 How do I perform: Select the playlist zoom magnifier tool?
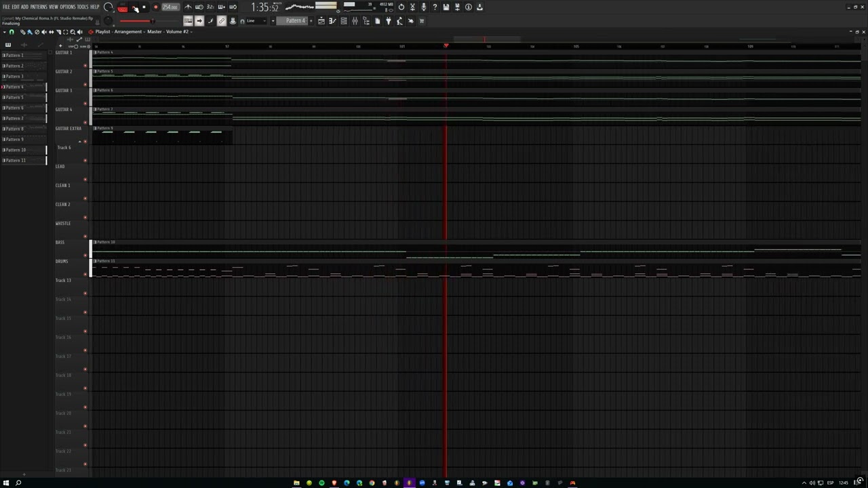pos(73,32)
